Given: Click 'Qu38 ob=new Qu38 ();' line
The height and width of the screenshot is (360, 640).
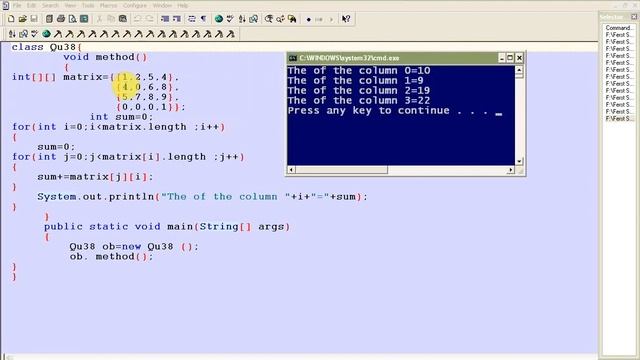Looking at the screenshot, I should click(x=134, y=247).
